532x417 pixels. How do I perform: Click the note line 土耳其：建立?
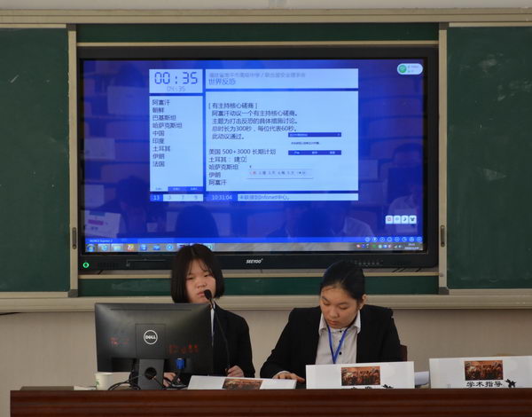pyautogui.click(x=227, y=160)
